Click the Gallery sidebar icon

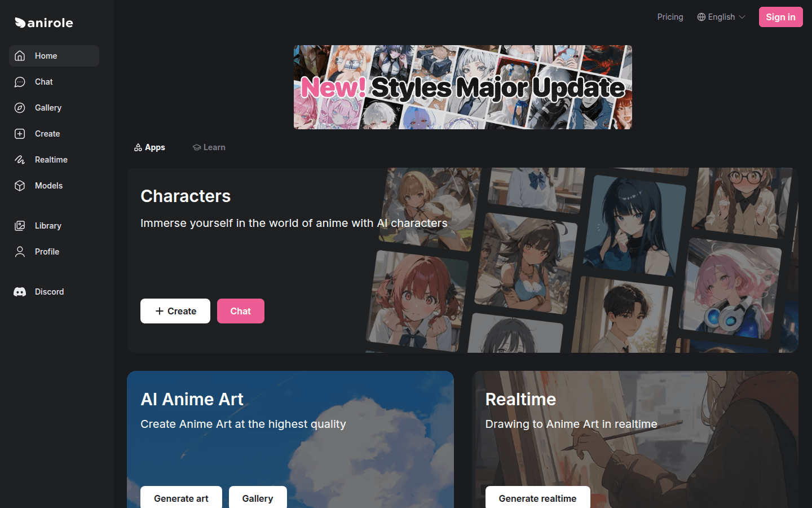click(19, 108)
